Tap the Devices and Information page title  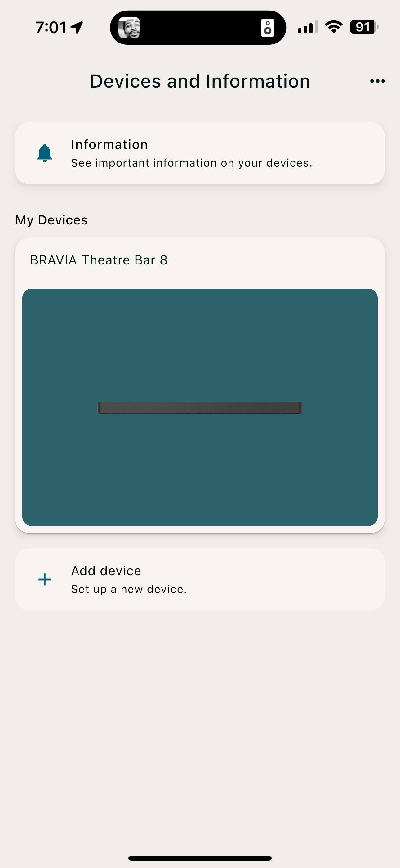[x=200, y=81]
